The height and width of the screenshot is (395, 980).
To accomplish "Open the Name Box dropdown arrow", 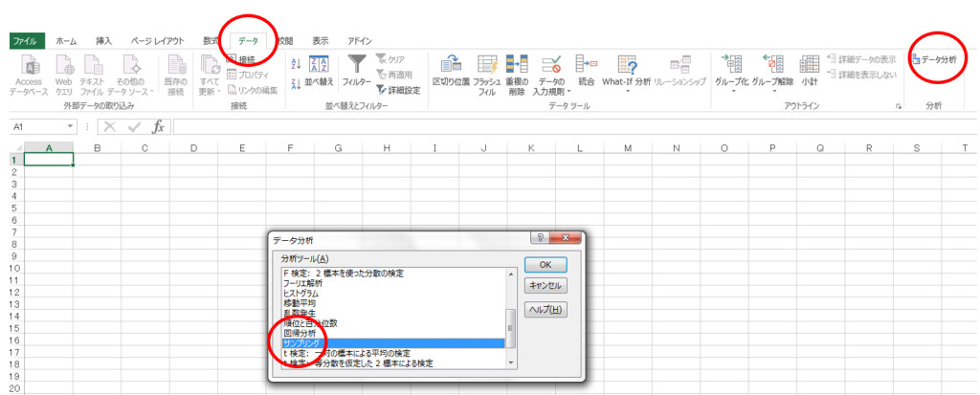I will 71,126.
